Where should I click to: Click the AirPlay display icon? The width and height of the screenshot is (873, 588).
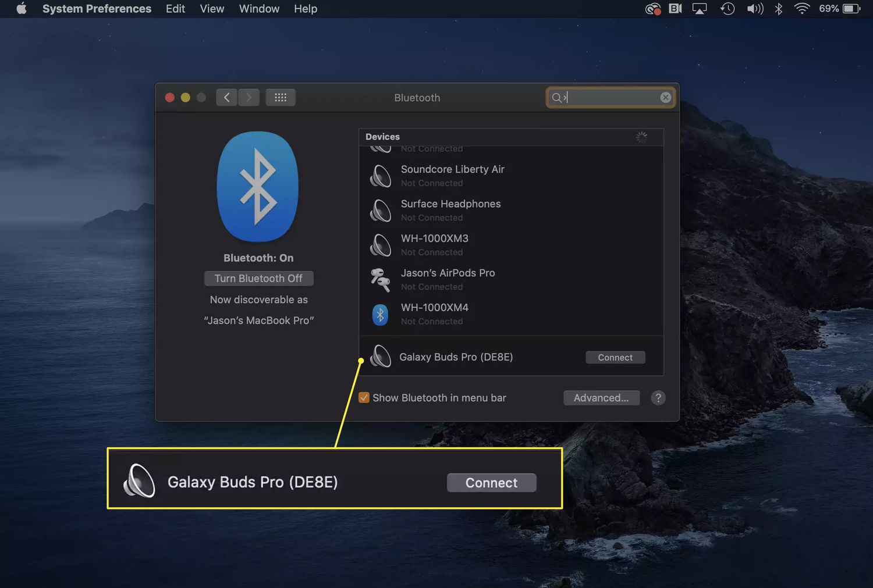pos(699,9)
